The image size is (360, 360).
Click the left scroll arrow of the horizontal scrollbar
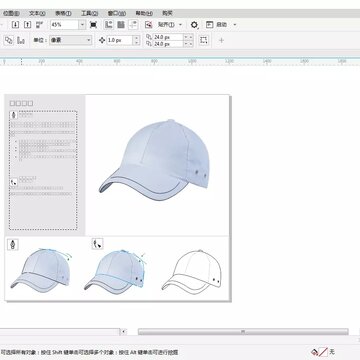pos(123,332)
